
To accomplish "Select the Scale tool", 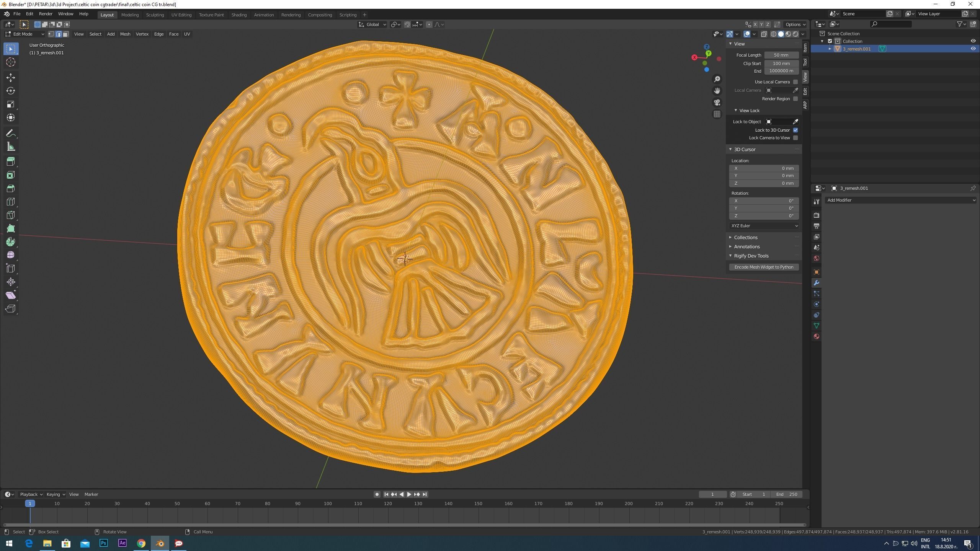I will coord(11,104).
